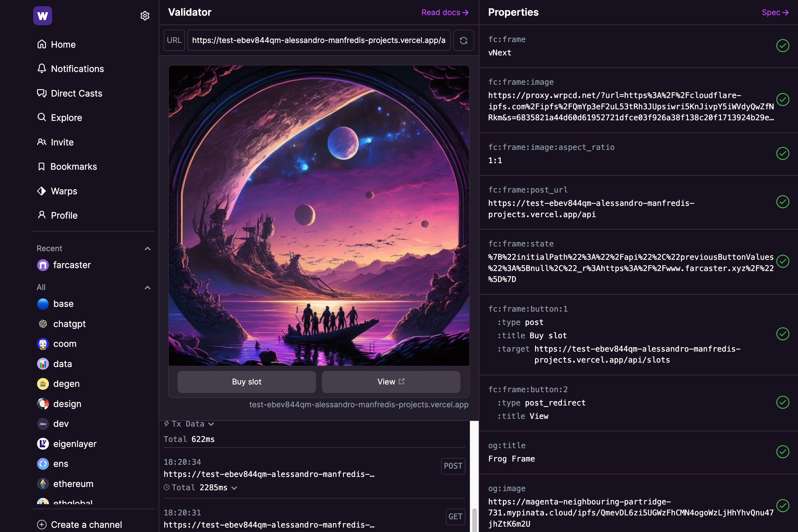Click the URL input field
The height and width of the screenshot is (532, 798).
(x=319, y=40)
